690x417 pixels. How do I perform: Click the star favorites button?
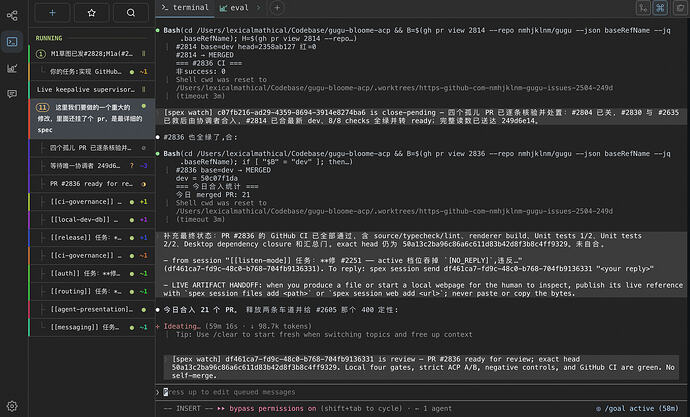(92, 13)
